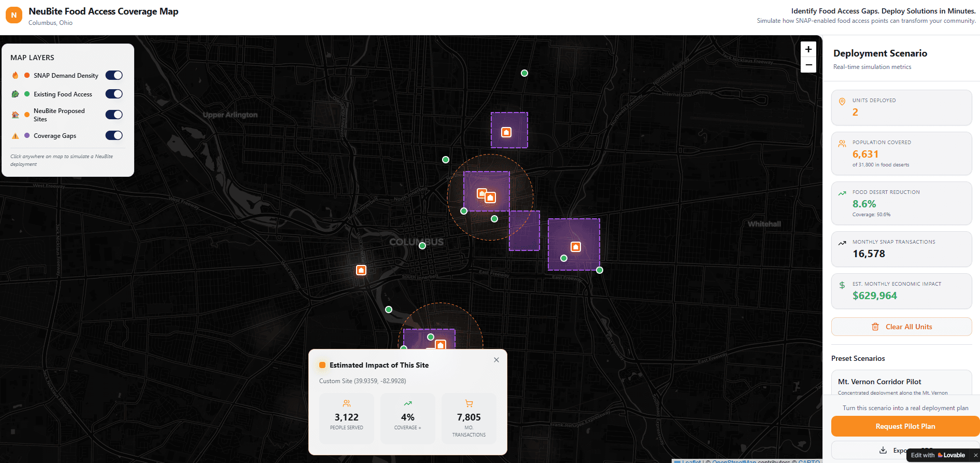Click the warning triangle icon for Coverage Gaps

(16, 136)
